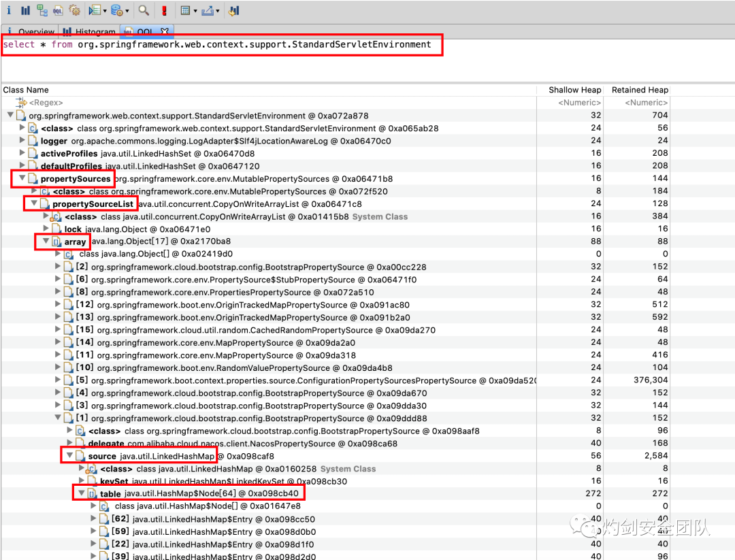
Task: Collapse the table HashMap$Node[64] node
Action: 82,493
